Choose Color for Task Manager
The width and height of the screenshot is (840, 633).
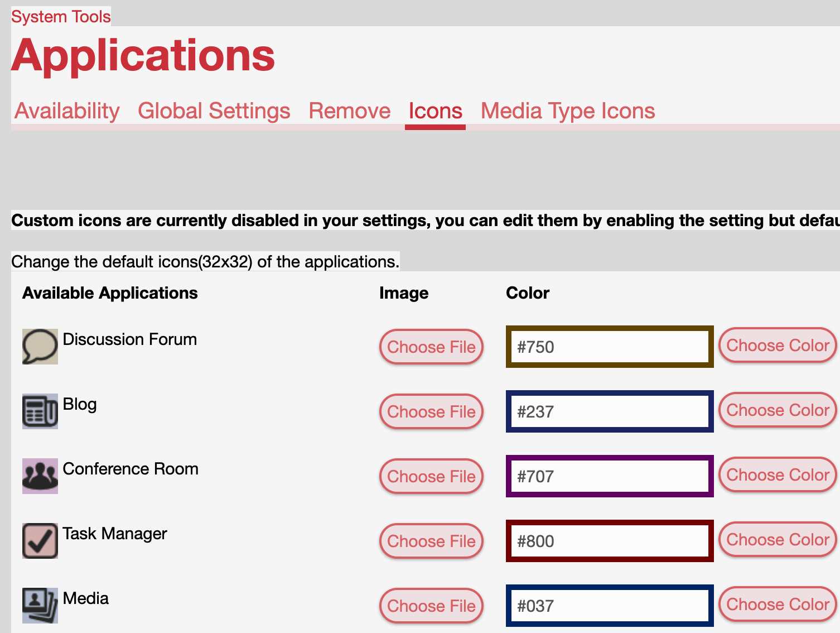coord(778,540)
